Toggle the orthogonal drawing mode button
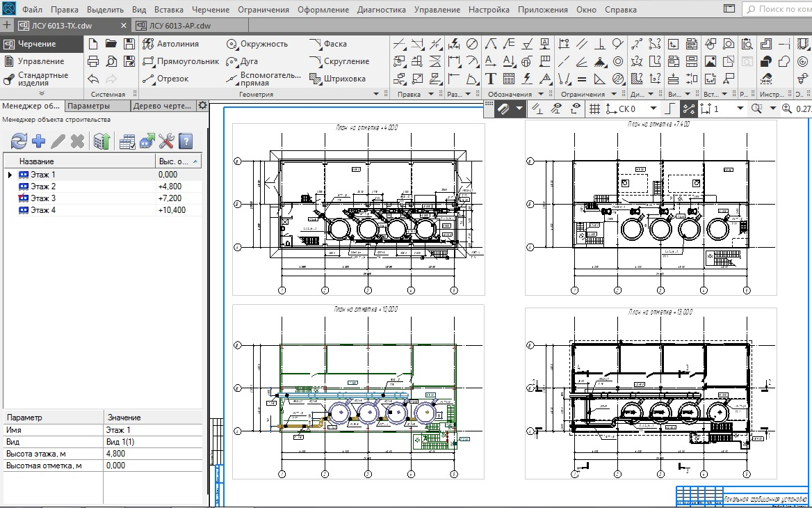Image resolution: width=812 pixels, height=508 pixels. click(670, 109)
